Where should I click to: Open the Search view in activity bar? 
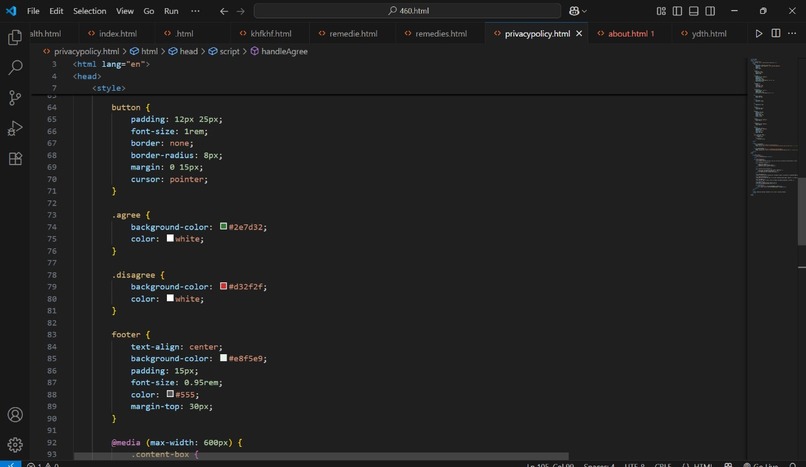tap(15, 67)
